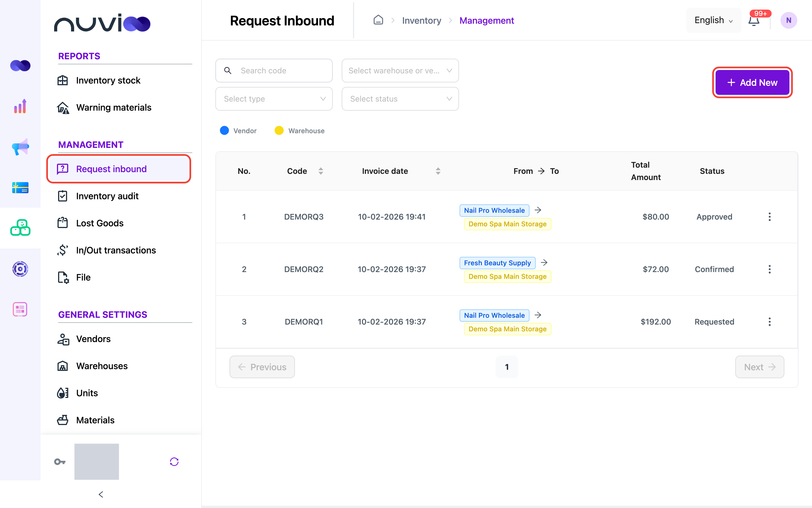The image size is (812, 508).
Task: Click the home icon in breadcrumb
Action: [x=378, y=20]
